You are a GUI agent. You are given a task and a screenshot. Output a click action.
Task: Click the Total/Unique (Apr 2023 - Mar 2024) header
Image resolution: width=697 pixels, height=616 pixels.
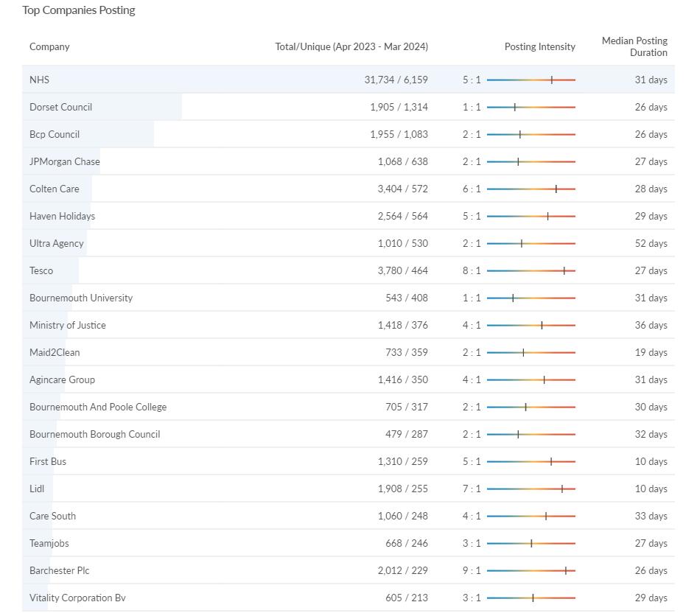pyautogui.click(x=351, y=46)
